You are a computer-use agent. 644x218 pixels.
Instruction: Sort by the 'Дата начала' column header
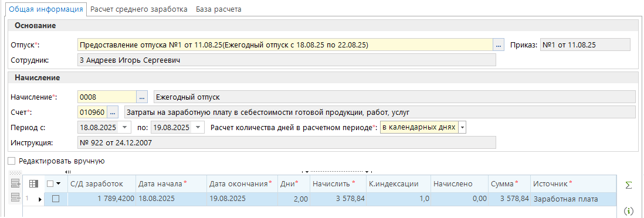pyautogui.click(x=171, y=184)
